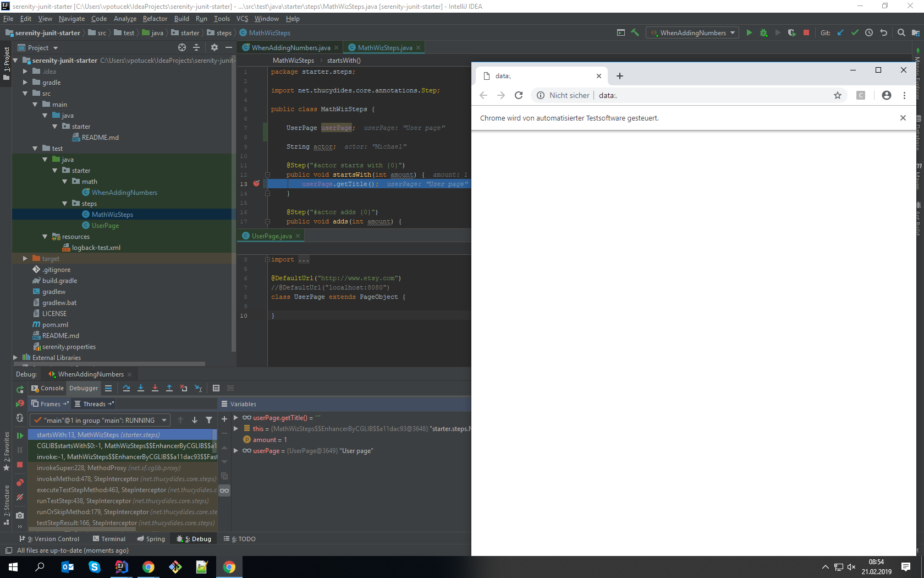
Task: Click the Build Project hammer icon
Action: click(635, 32)
